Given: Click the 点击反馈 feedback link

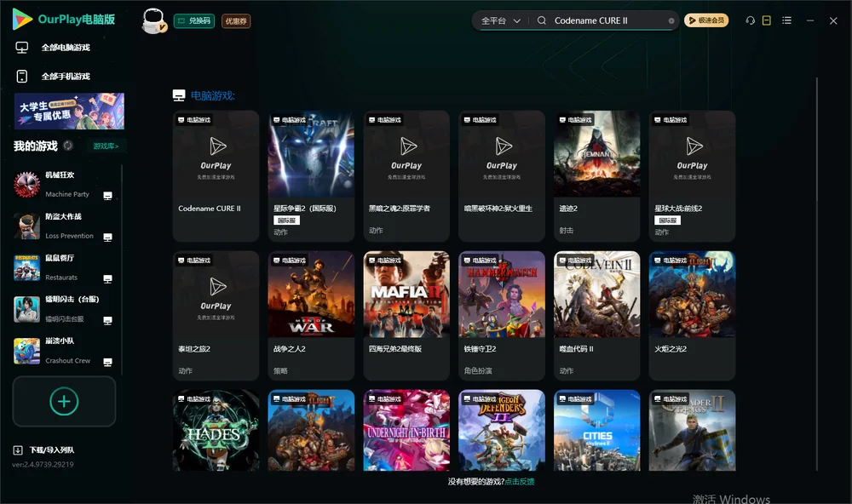Looking at the screenshot, I should pos(520,481).
